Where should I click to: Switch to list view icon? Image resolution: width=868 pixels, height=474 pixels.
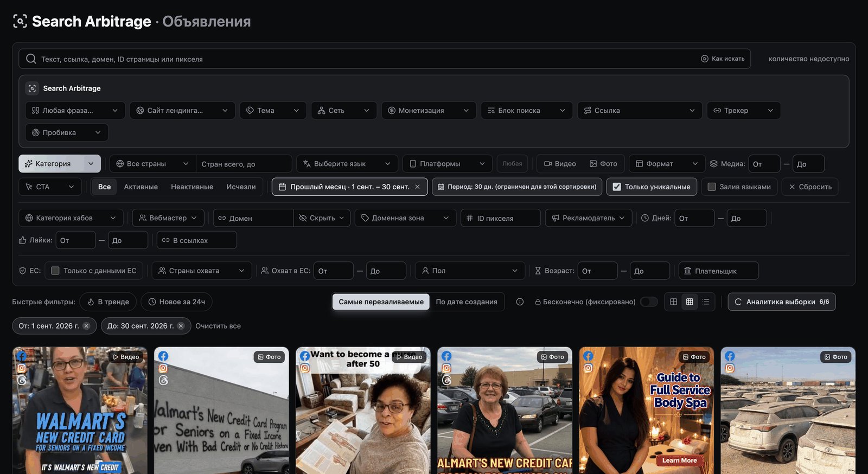(706, 302)
